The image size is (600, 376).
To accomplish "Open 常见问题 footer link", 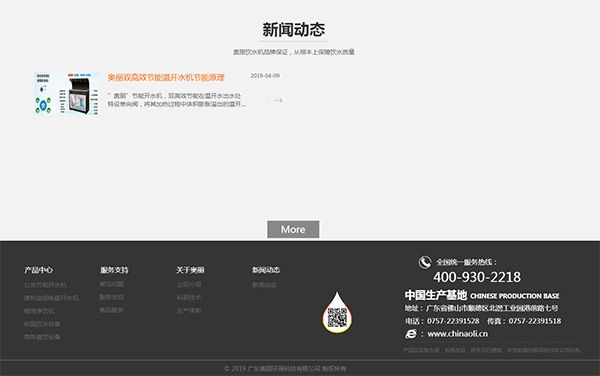I will point(111,284).
